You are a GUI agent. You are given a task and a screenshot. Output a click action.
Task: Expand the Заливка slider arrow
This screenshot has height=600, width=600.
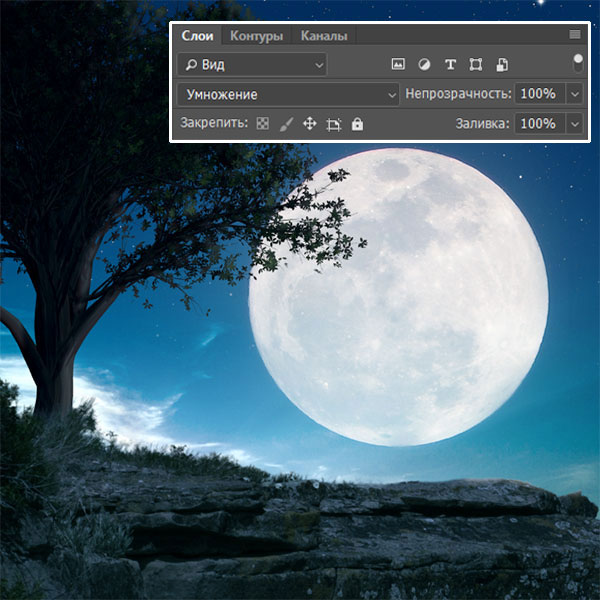pyautogui.click(x=574, y=124)
